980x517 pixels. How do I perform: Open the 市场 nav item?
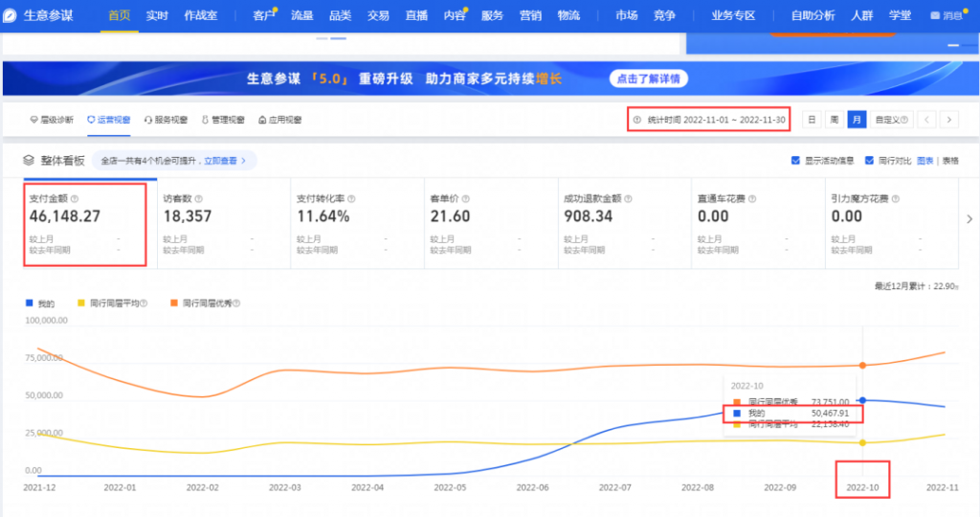click(626, 15)
